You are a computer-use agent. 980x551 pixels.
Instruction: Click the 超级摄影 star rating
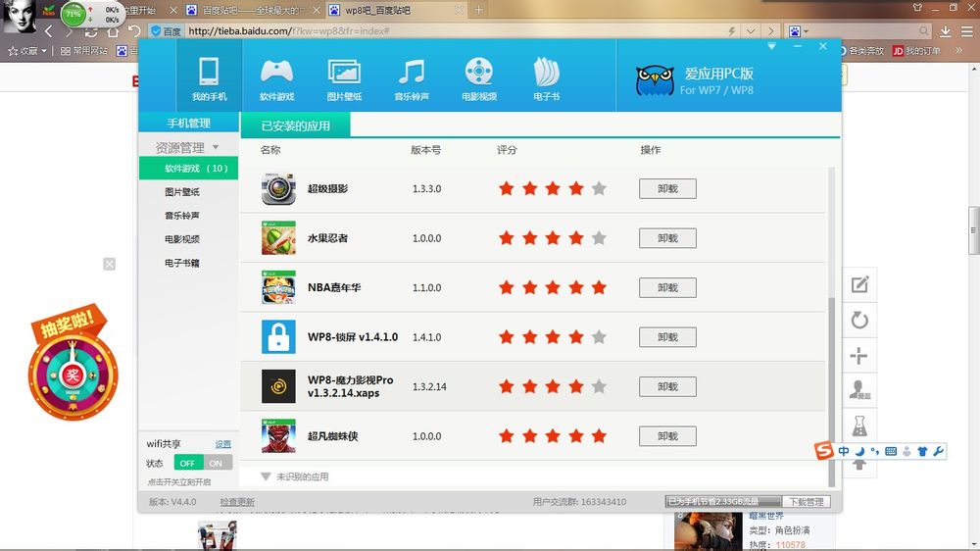tap(553, 188)
